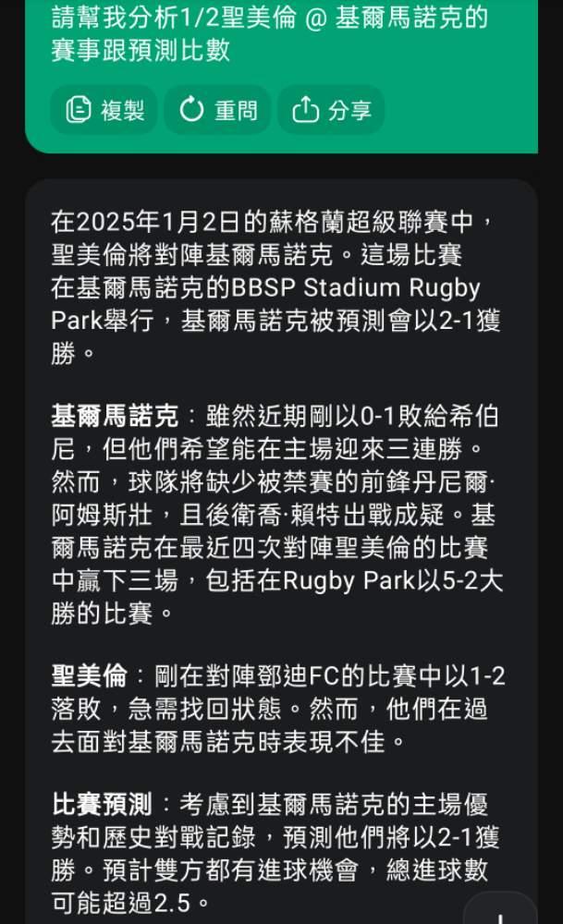The image size is (563, 924).
Task: Tap the scroll-down arrow button at bottom right
Action: coord(500,910)
